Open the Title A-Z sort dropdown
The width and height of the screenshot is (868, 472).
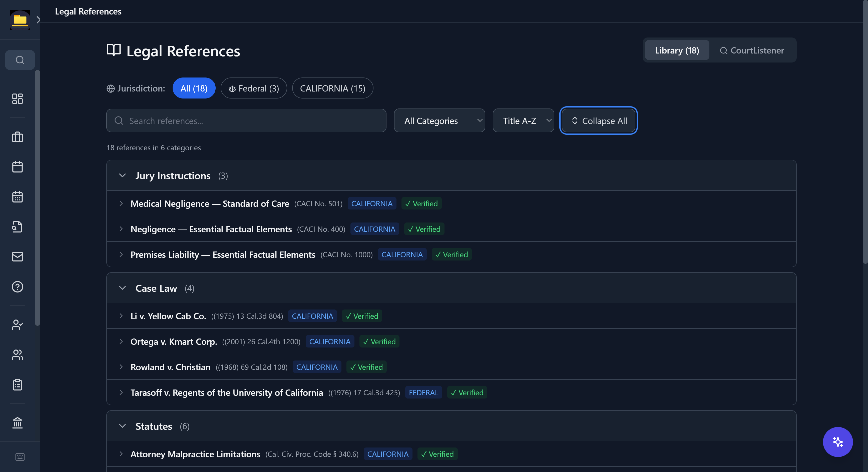click(x=523, y=120)
